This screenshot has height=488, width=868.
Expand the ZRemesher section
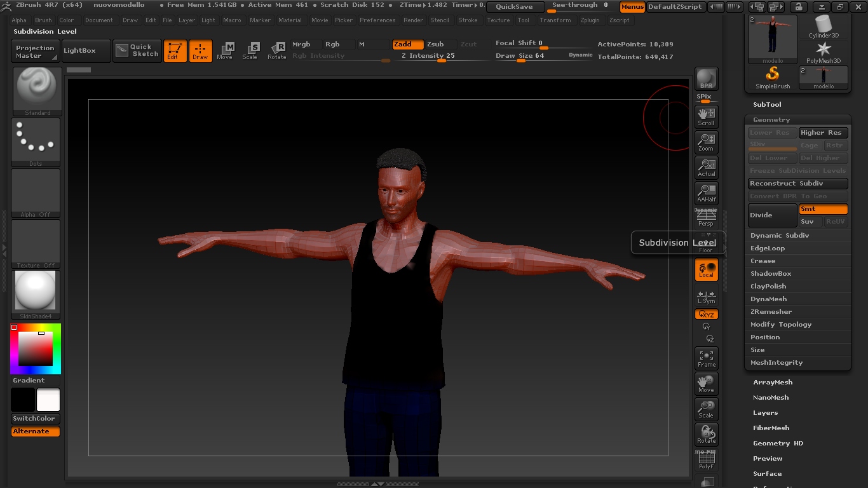pyautogui.click(x=771, y=312)
